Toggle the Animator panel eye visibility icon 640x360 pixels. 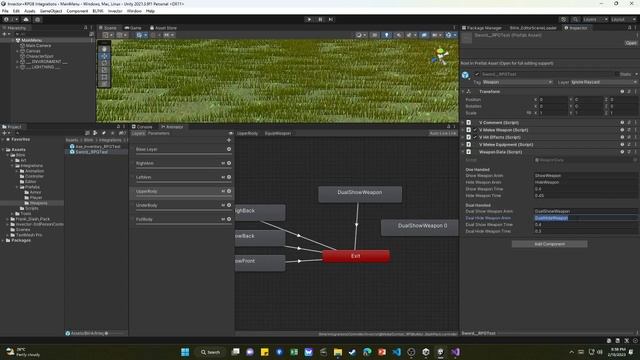click(231, 133)
